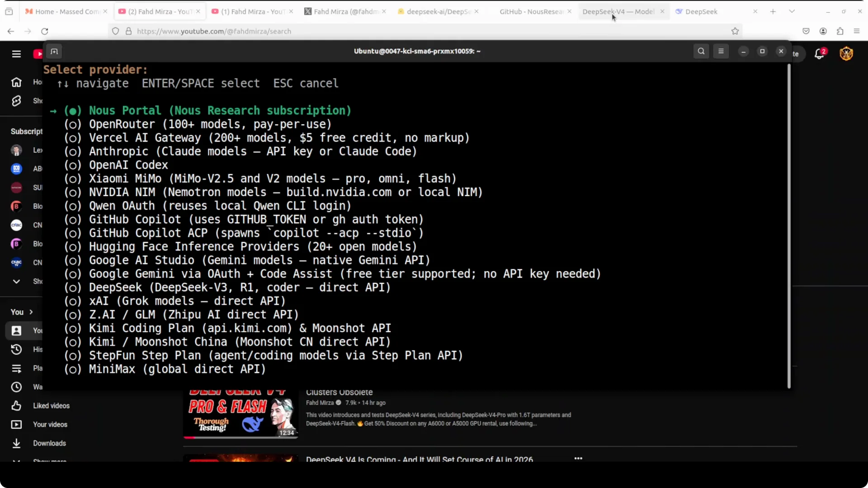
Task: Select MiniMax global direct API row
Action: click(165, 369)
